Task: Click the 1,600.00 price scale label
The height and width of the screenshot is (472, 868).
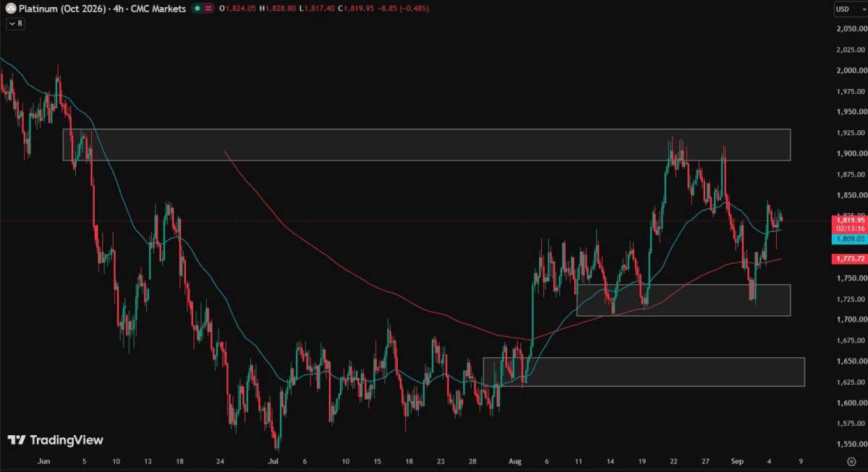Action: (851, 403)
